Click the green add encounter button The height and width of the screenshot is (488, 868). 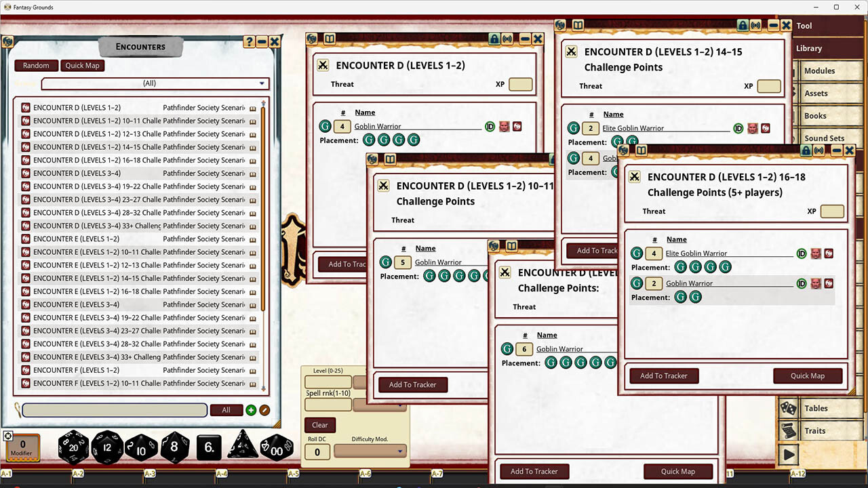[x=251, y=410]
